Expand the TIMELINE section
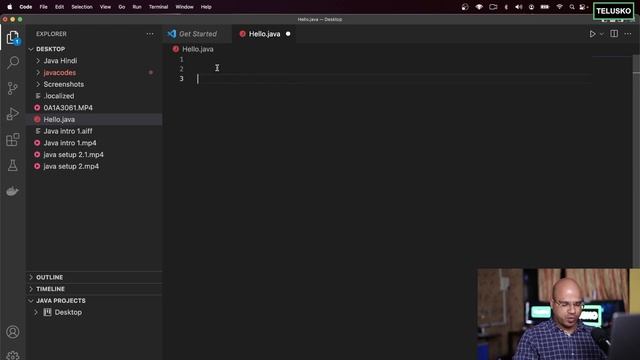 51,289
